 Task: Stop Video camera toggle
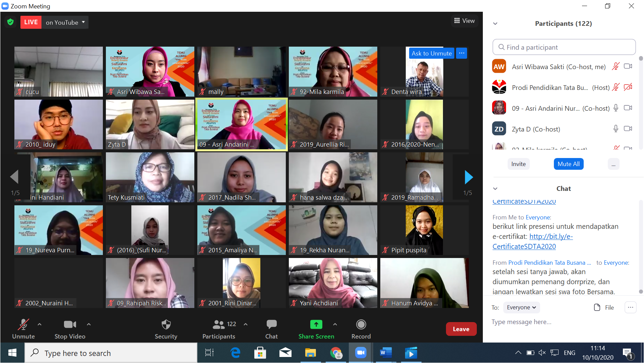click(x=70, y=329)
